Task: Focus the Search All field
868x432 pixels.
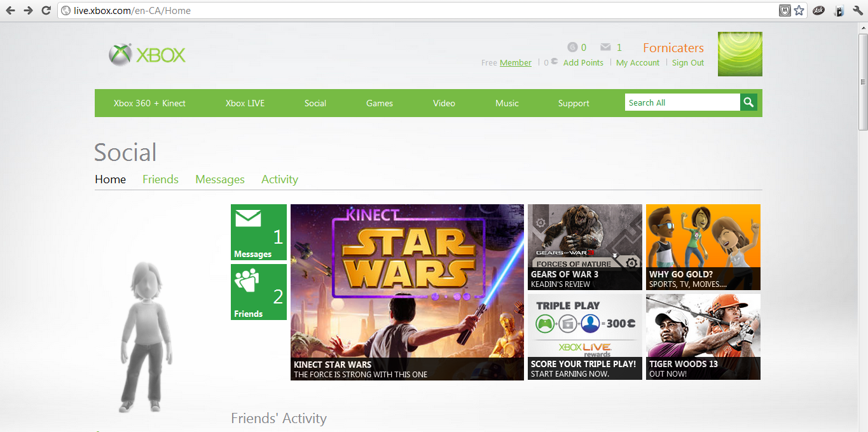Action: (682, 102)
